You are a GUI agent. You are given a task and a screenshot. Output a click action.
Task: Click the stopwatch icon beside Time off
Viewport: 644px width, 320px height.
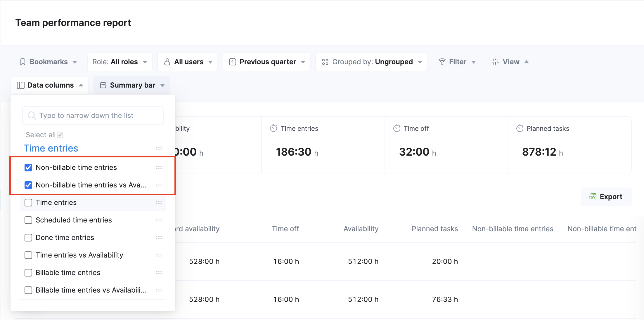[397, 128]
